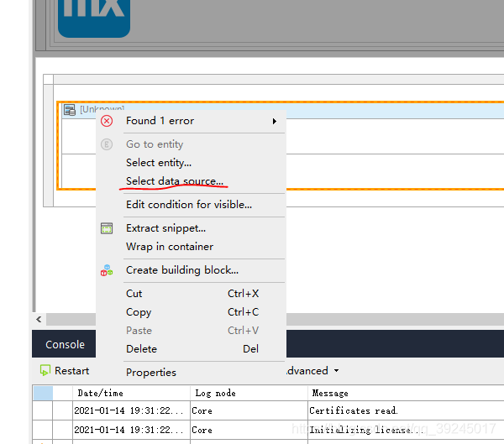Viewport: 504px width, 444px height.
Task: Expand the Found 1 error submenu arrow
Action: 274,122
